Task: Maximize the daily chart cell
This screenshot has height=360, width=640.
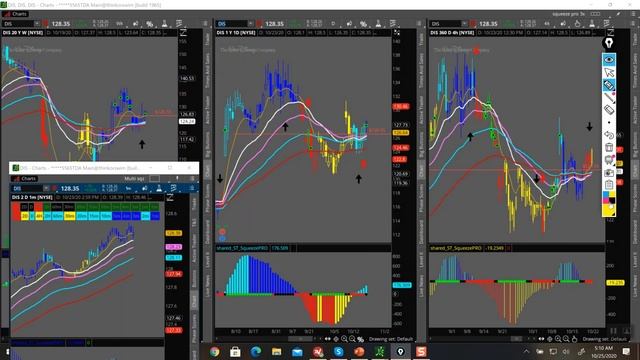Action: [x=397, y=33]
